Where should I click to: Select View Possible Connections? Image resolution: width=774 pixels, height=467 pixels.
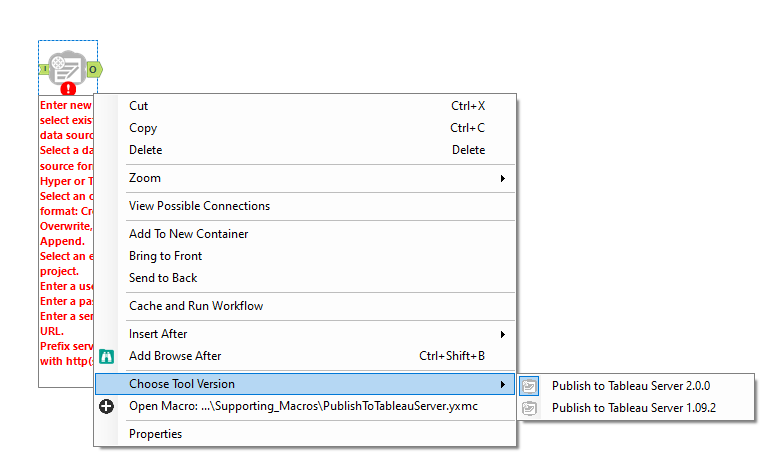(305, 206)
